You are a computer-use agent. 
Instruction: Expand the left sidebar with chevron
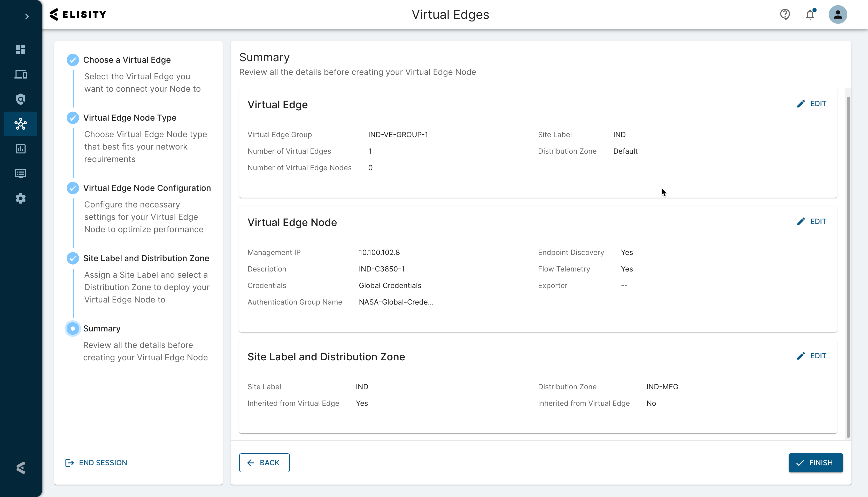(27, 16)
